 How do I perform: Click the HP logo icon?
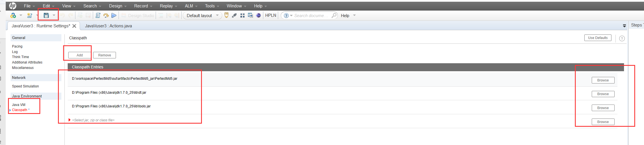pyautogui.click(x=13, y=6)
